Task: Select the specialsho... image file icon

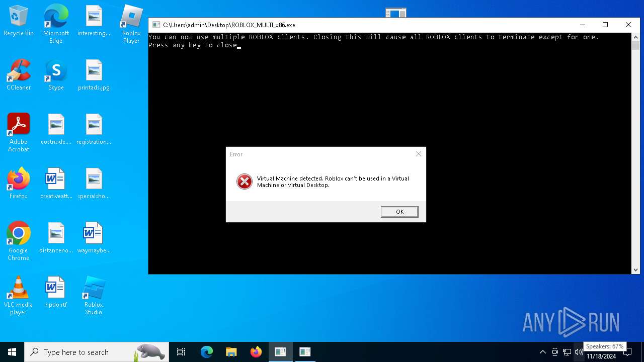Action: pos(94,184)
